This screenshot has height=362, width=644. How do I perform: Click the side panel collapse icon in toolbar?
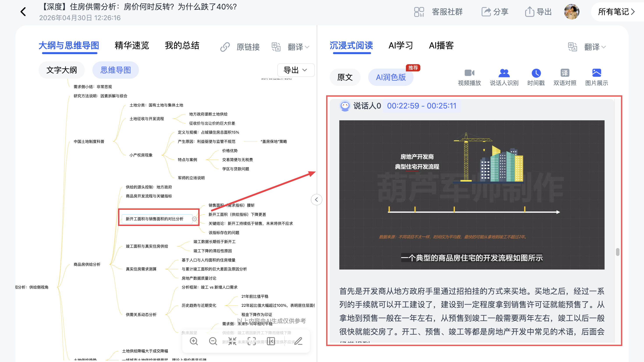(x=271, y=341)
